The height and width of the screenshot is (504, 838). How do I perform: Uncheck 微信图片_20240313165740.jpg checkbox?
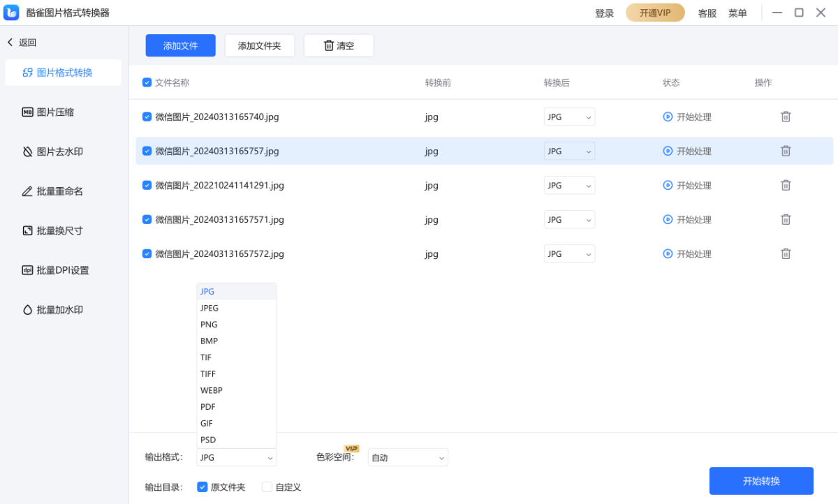(x=147, y=117)
